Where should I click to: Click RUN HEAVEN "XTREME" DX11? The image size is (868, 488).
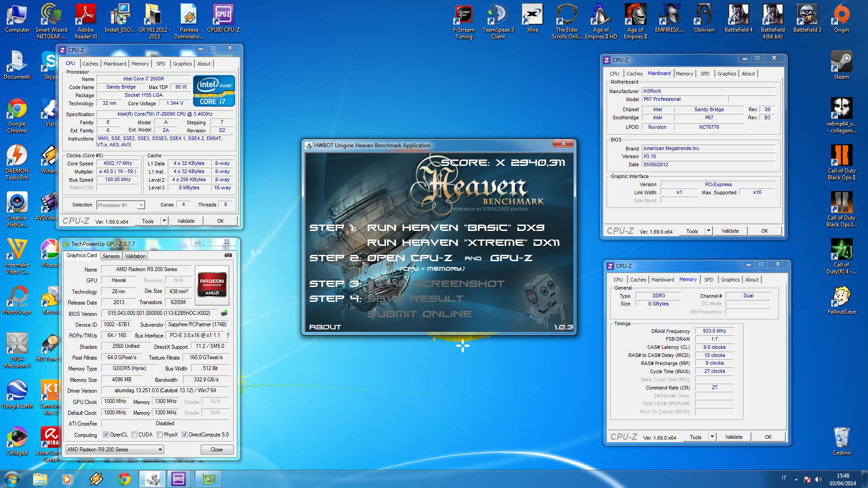pyautogui.click(x=463, y=243)
